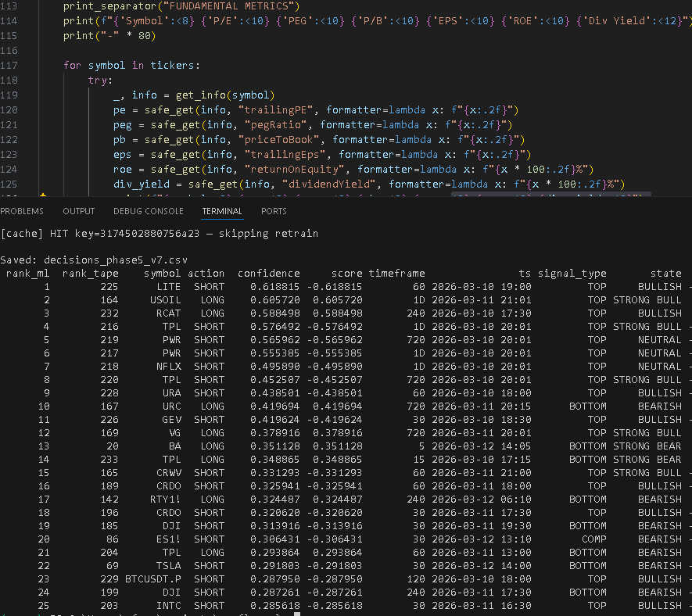Switch to the PORTS tab
This screenshot has width=692, height=616.
274,211
